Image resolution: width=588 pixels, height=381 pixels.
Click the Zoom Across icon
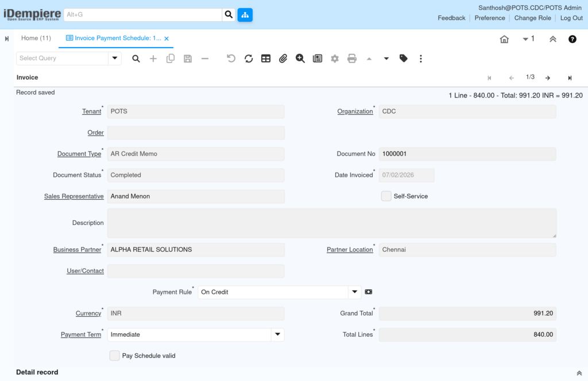point(300,59)
